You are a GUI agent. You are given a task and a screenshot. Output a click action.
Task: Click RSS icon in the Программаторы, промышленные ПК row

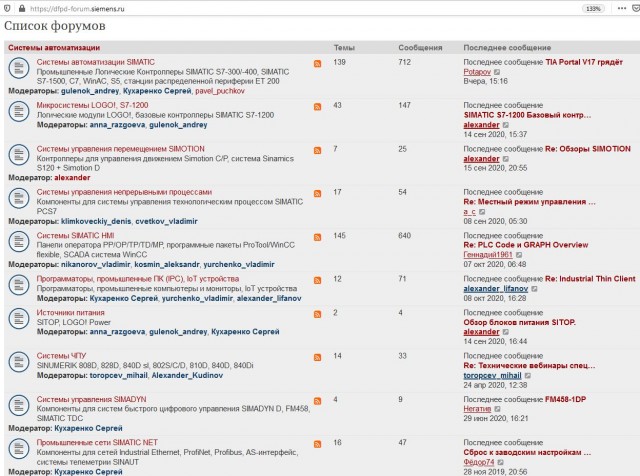tap(317, 280)
